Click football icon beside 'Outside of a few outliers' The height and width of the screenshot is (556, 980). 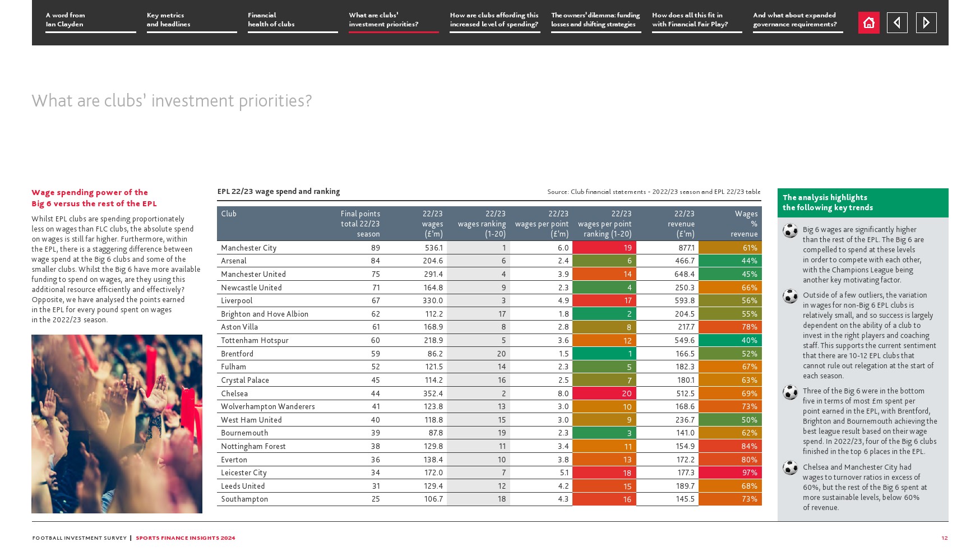pyautogui.click(x=790, y=296)
